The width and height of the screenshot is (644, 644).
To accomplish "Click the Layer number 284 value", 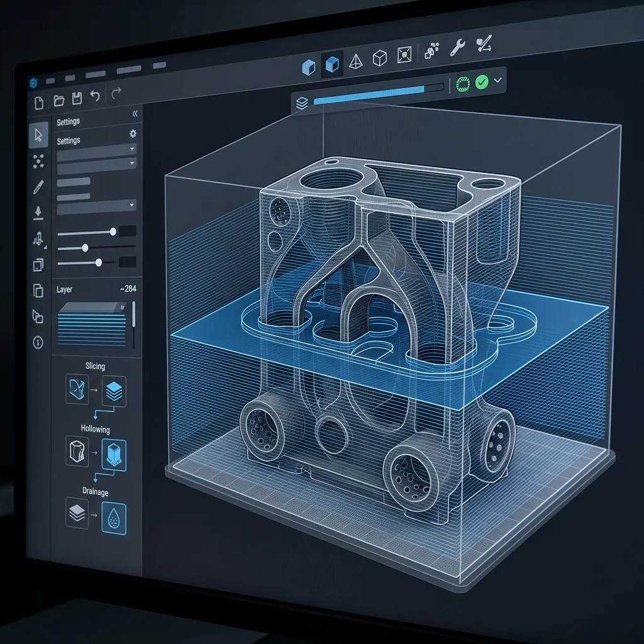I will (128, 289).
